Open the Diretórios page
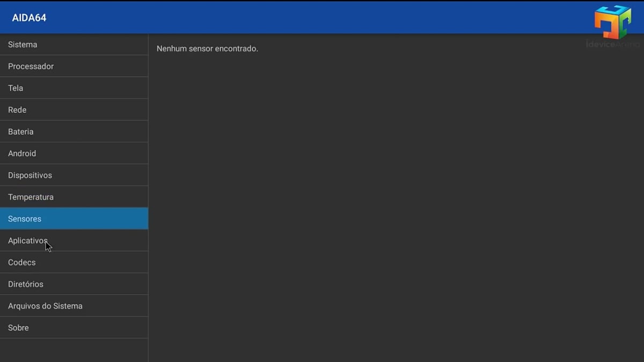The height and width of the screenshot is (362, 644). point(74,284)
